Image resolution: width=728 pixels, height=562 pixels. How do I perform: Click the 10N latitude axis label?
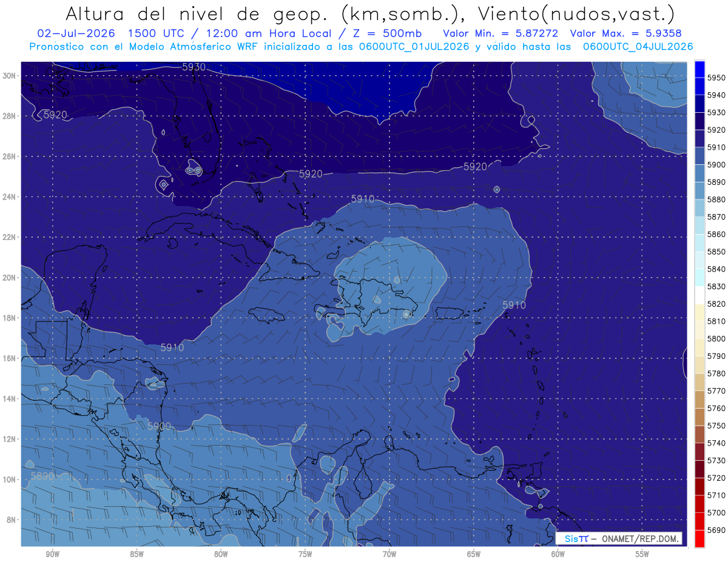[x=10, y=480]
